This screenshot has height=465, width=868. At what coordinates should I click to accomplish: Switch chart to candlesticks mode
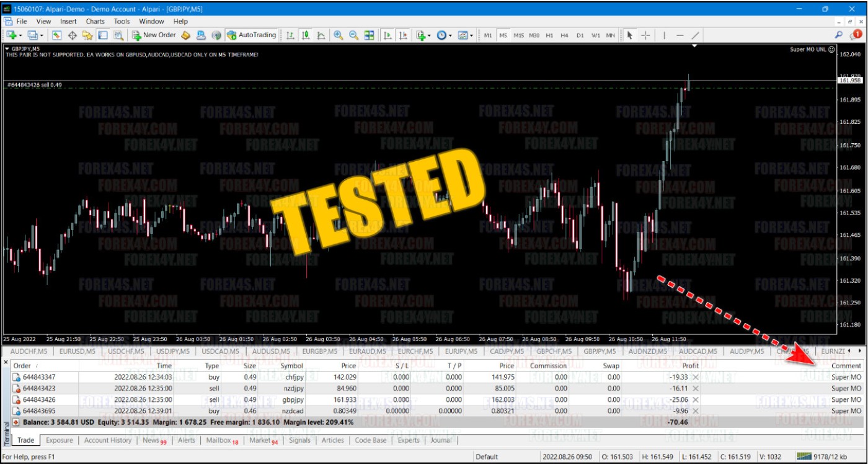pos(306,35)
